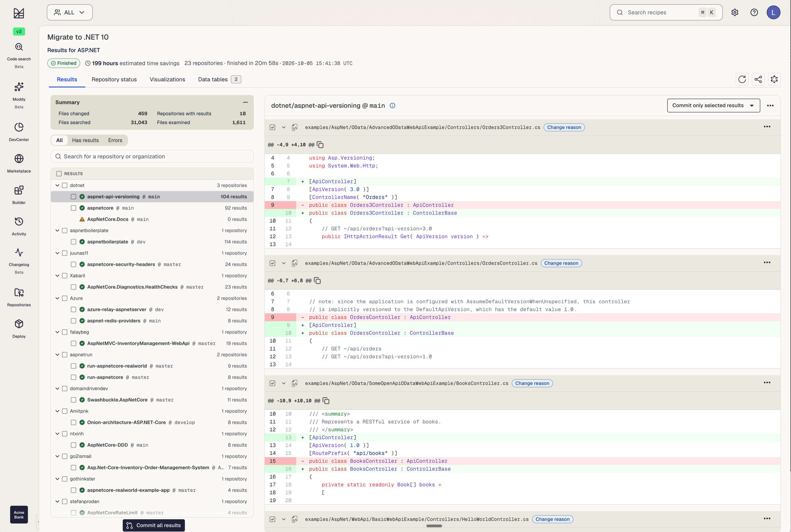Switch to Repository status tab

point(114,79)
